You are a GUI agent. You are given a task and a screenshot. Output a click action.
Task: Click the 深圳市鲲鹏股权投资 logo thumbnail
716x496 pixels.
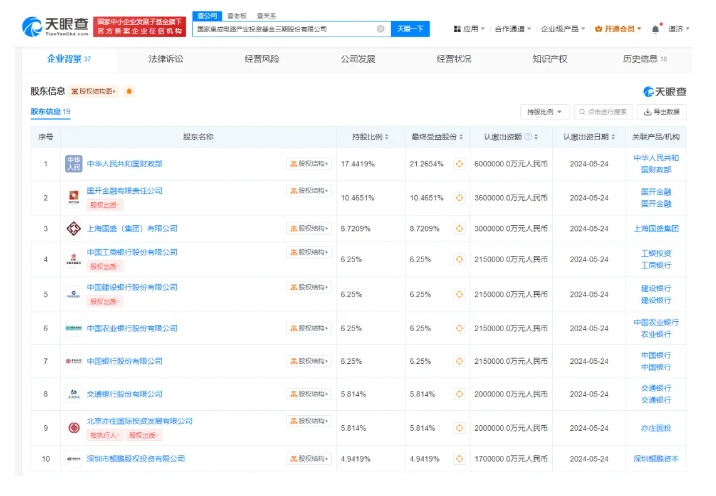pos(74,459)
